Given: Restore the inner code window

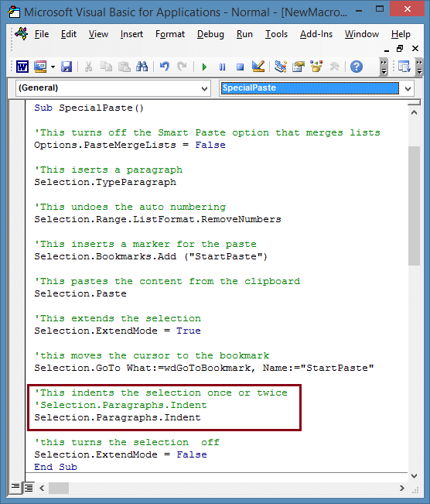Looking at the screenshot, I should pos(400,49).
